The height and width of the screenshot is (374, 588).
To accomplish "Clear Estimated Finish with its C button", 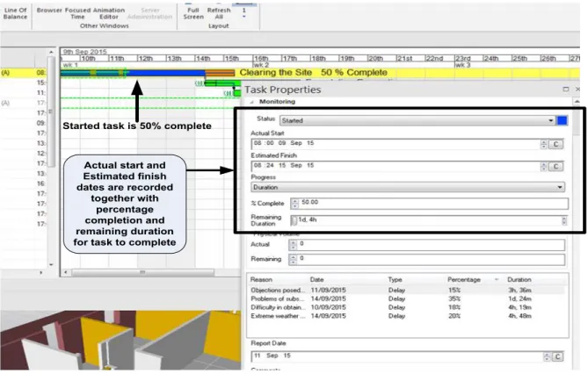I will point(555,166).
